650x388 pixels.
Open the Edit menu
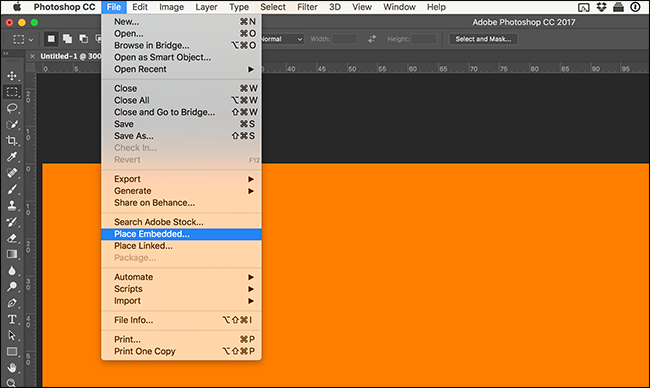tap(140, 7)
